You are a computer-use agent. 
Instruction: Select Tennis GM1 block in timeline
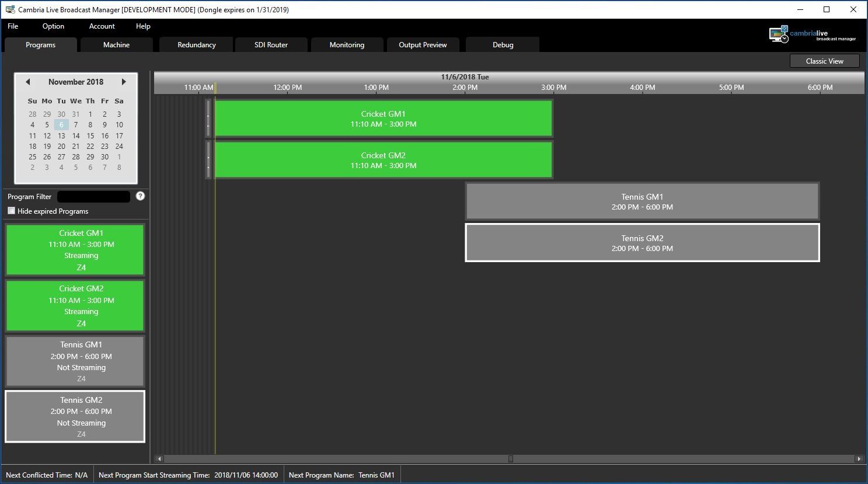pyautogui.click(x=642, y=201)
